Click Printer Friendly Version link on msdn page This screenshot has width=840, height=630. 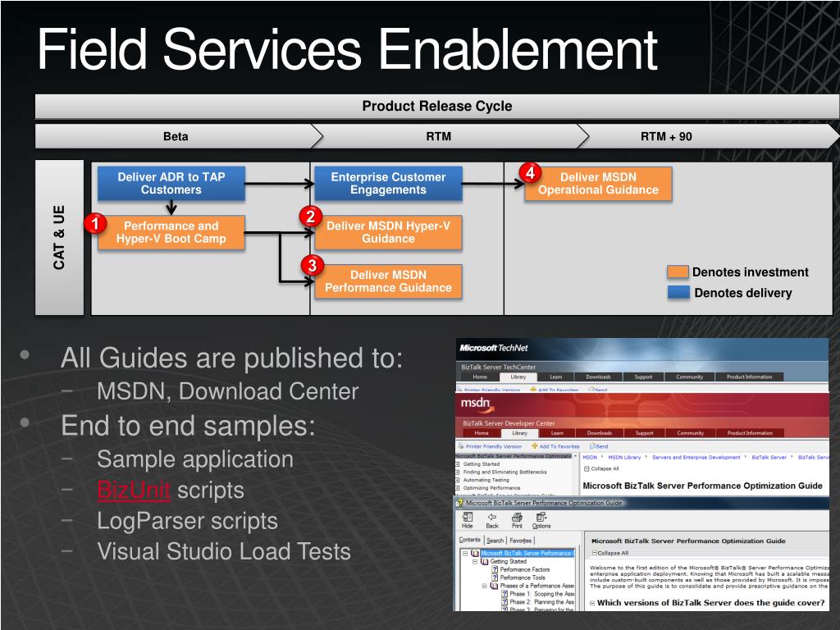(x=493, y=445)
